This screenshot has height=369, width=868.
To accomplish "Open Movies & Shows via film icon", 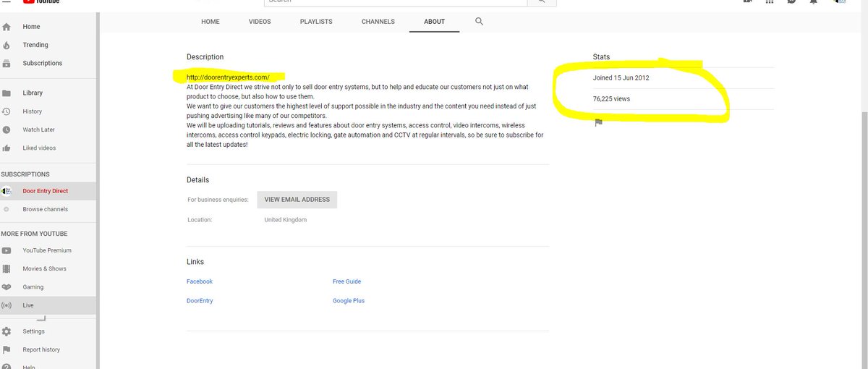I will click(x=6, y=268).
